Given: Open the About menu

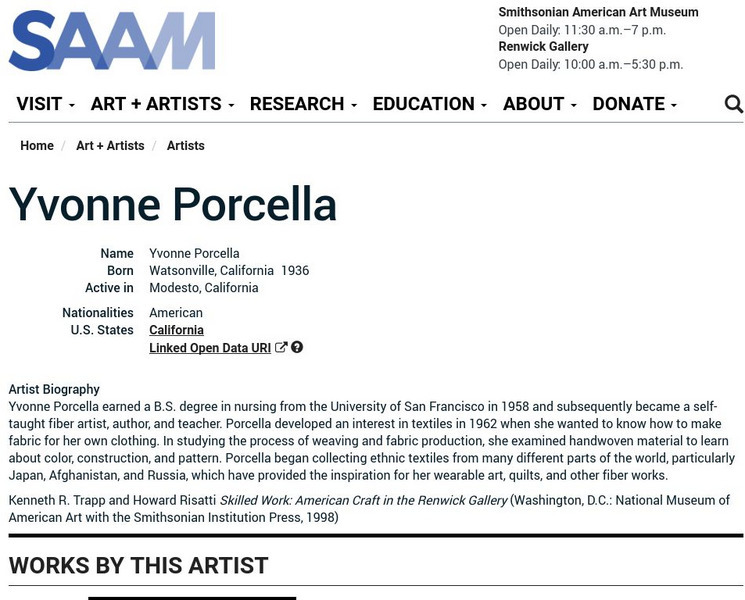Looking at the screenshot, I should (539, 104).
